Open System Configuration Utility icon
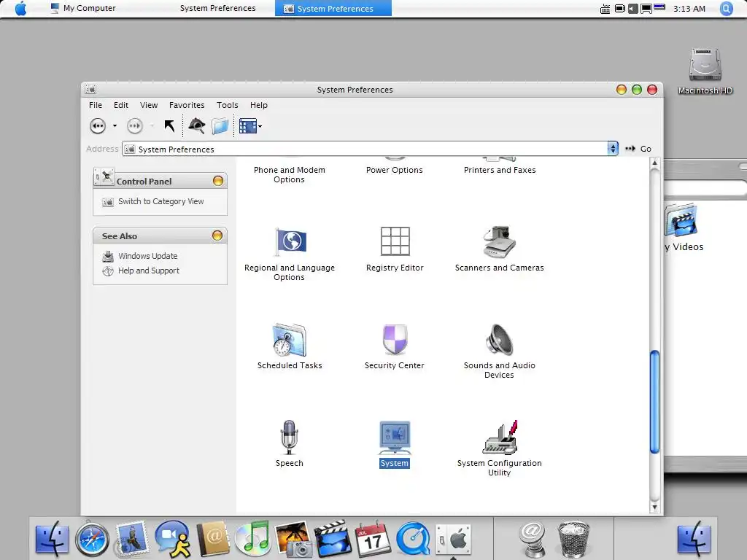 tap(499, 437)
